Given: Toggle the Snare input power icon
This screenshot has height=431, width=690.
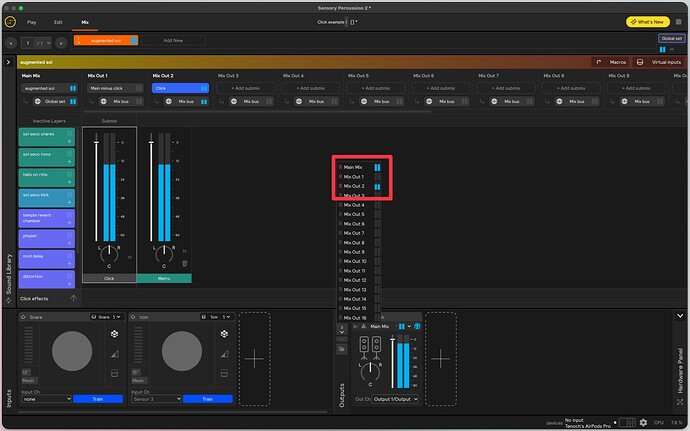Looking at the screenshot, I should 23,317.
